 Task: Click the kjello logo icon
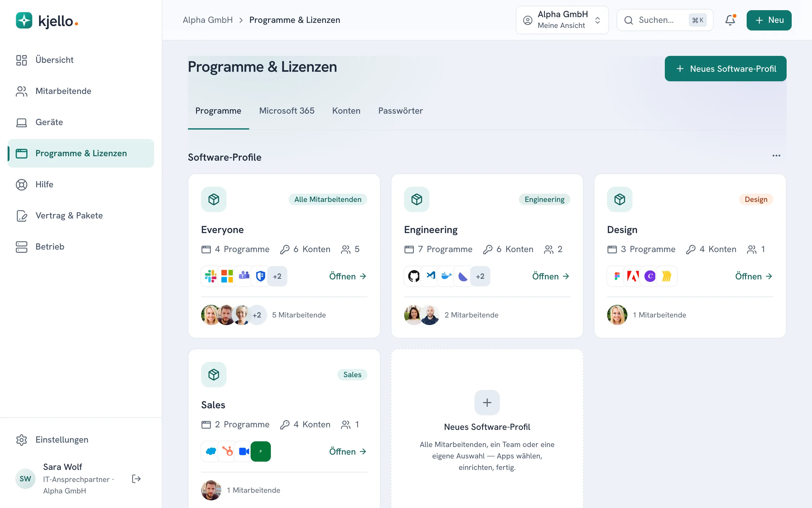point(24,21)
